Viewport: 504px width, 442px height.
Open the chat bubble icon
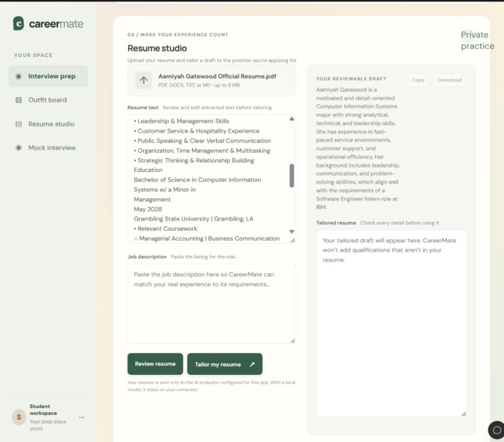(497, 430)
